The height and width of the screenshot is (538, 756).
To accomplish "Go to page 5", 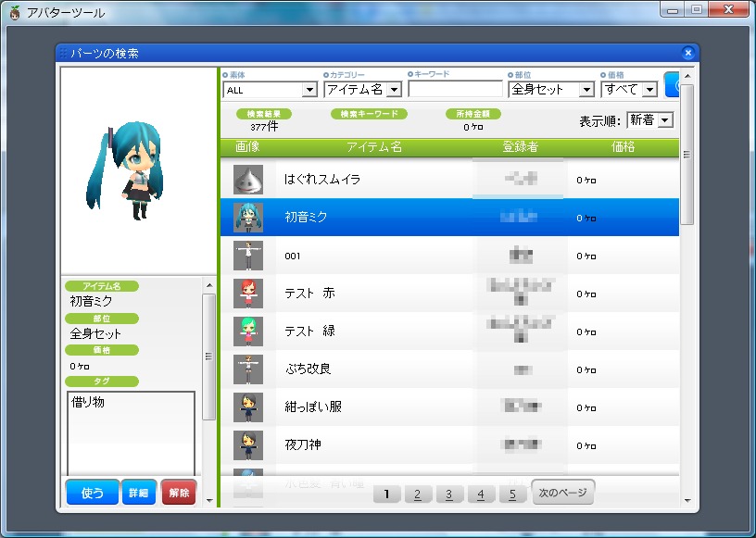I will (512, 494).
